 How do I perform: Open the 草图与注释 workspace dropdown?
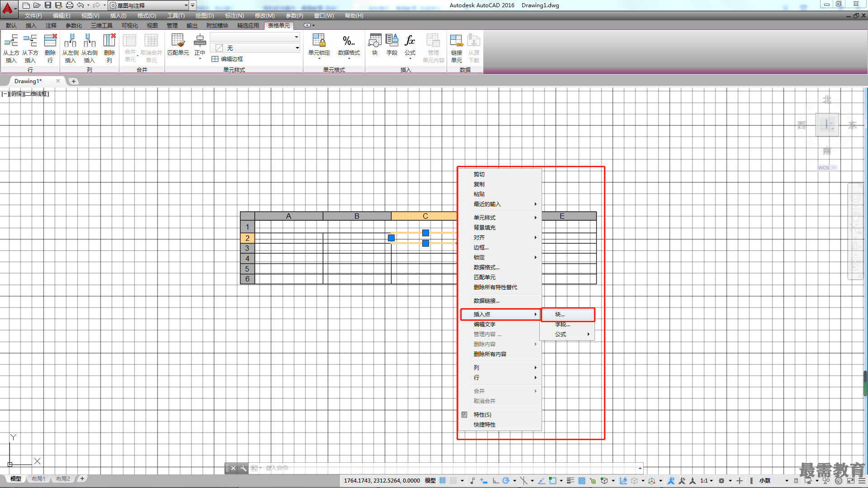[149, 5]
